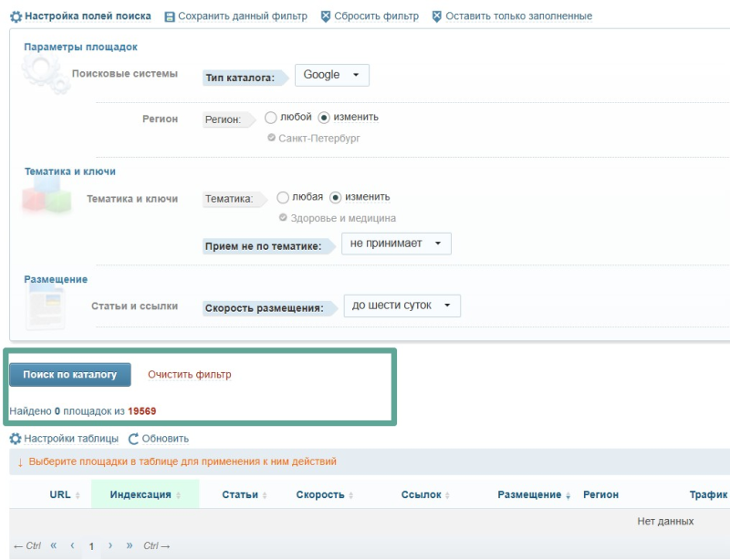The height and width of the screenshot is (560, 730).
Task: Select 'изменить' radio for Регион
Action: point(324,118)
